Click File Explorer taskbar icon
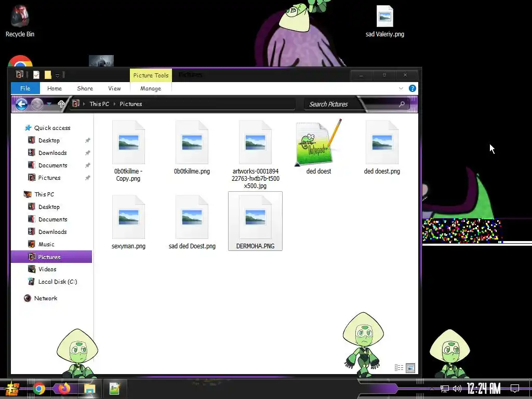The height and width of the screenshot is (399, 532). click(89, 389)
